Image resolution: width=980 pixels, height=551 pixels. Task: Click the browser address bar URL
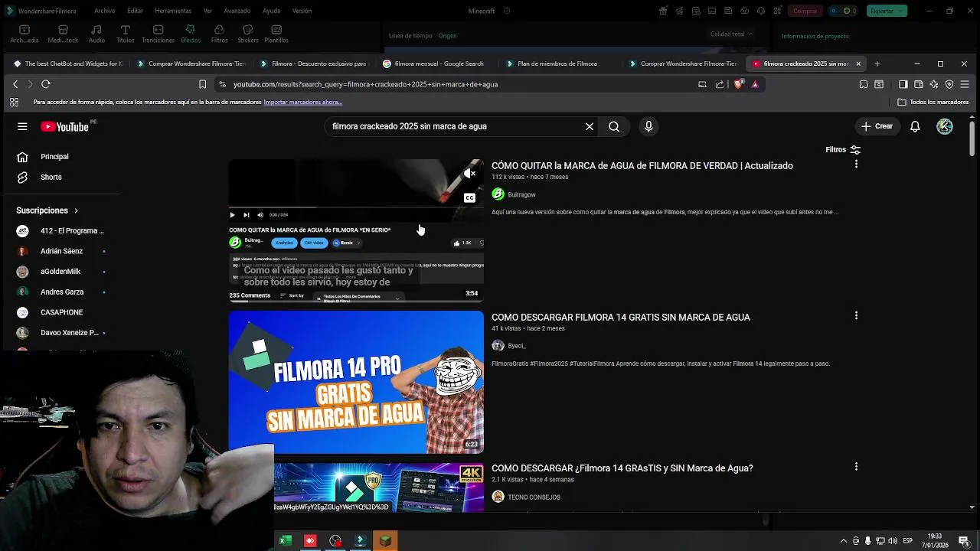click(x=365, y=84)
